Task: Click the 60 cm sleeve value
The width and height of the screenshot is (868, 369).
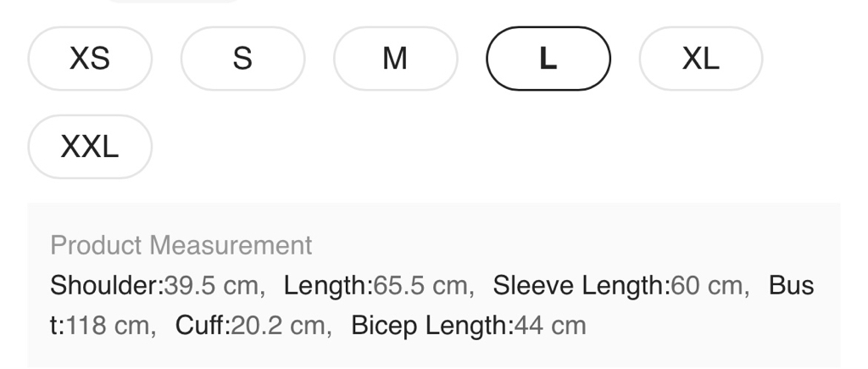Action: click(x=706, y=285)
